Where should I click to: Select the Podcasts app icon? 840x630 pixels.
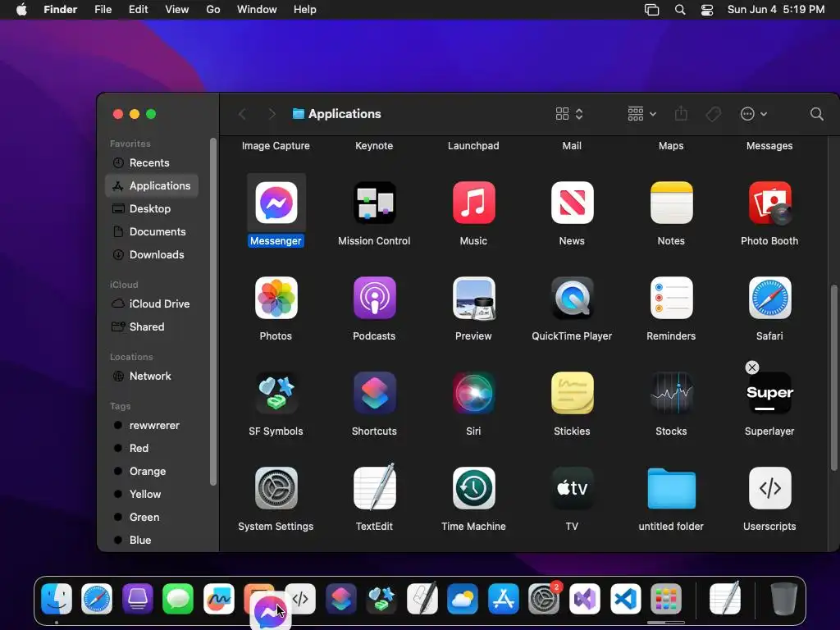pyautogui.click(x=374, y=298)
